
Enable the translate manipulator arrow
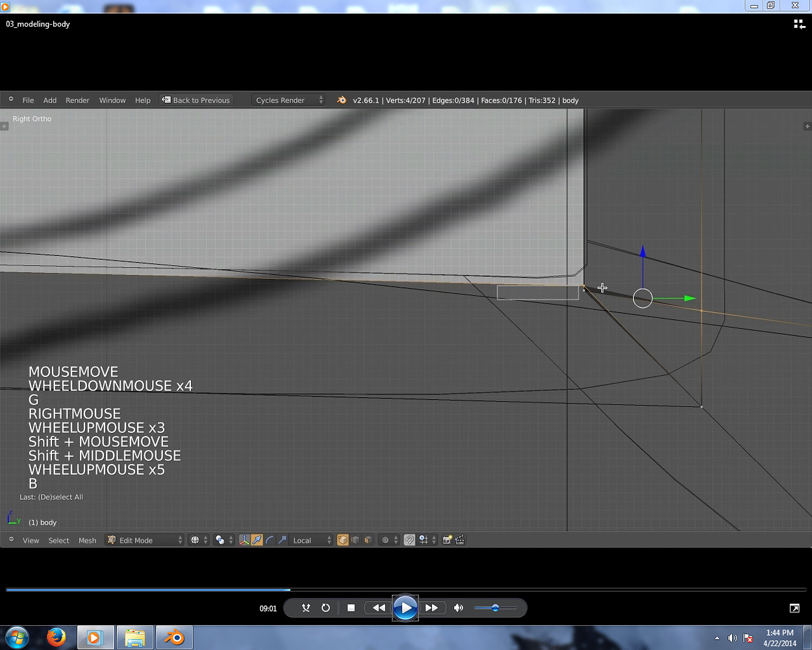pos(257,540)
